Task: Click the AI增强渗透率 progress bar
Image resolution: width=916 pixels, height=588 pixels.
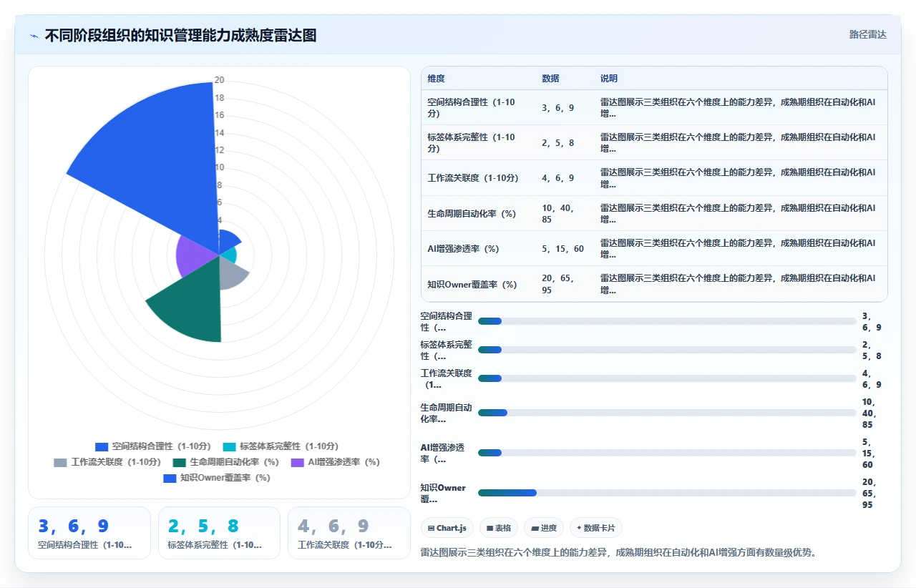Action: point(667,453)
